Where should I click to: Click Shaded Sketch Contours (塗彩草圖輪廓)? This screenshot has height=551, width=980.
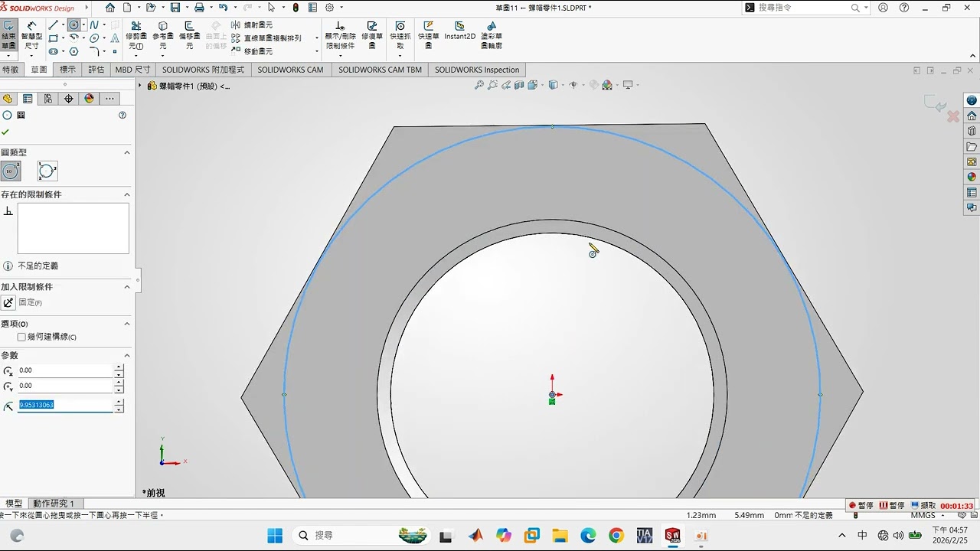pos(492,35)
